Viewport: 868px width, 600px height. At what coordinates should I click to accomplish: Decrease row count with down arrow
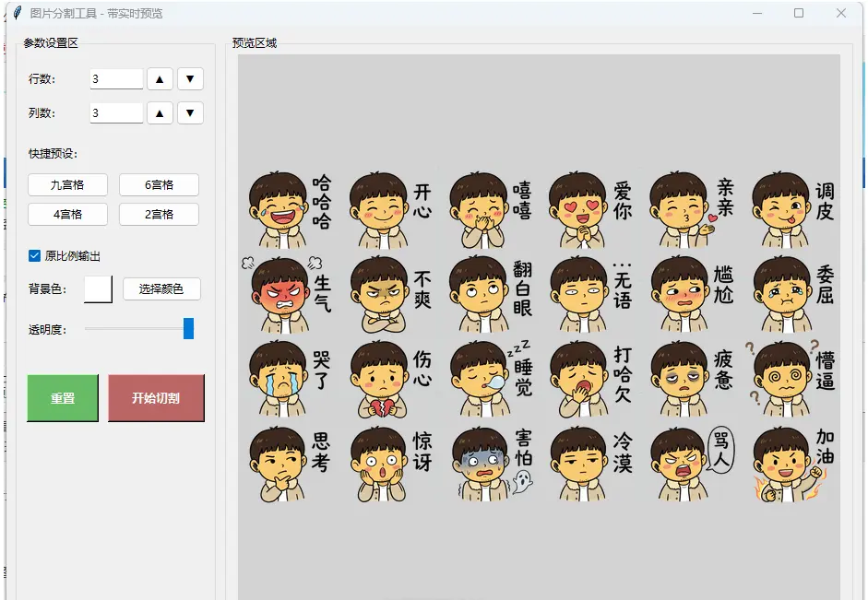point(190,79)
